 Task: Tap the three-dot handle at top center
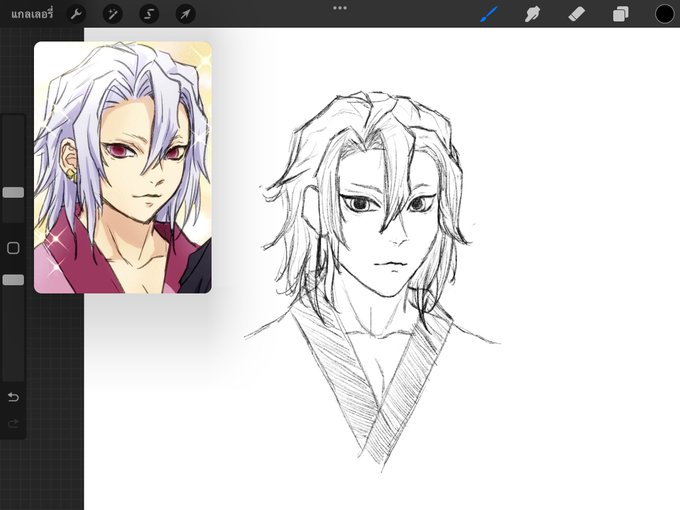(x=340, y=8)
